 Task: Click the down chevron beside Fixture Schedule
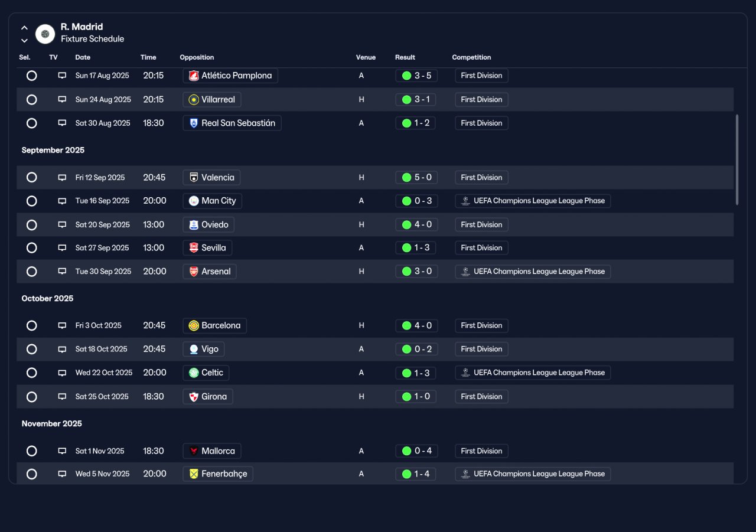[x=24, y=40]
